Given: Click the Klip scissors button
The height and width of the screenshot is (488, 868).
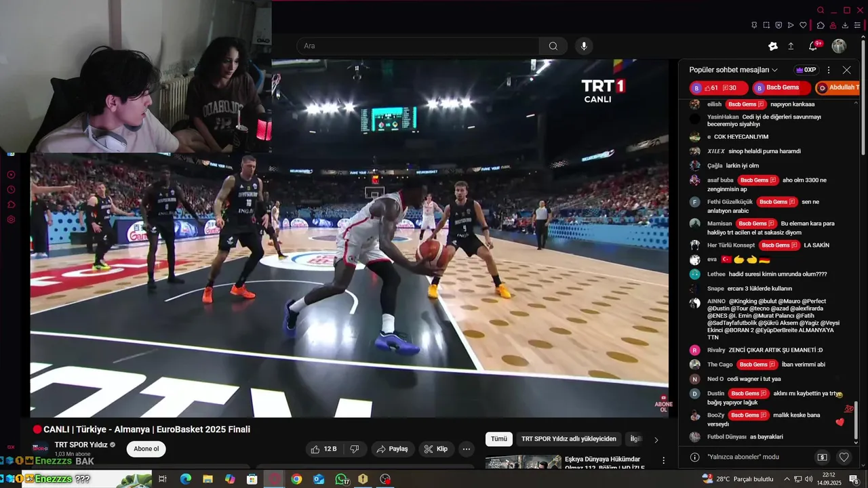Looking at the screenshot, I should [x=436, y=449].
